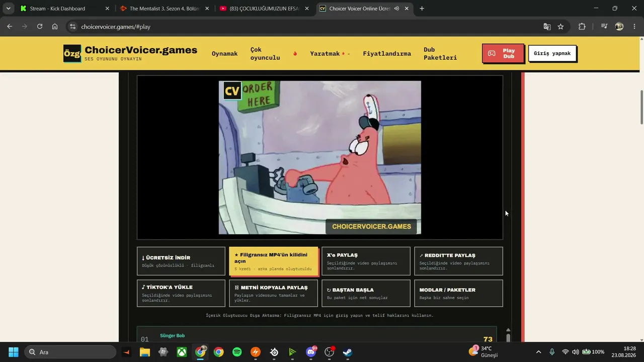This screenshot has width=644, height=362.
Task: Open the Oynamak nav menu item
Action: click(224, 54)
